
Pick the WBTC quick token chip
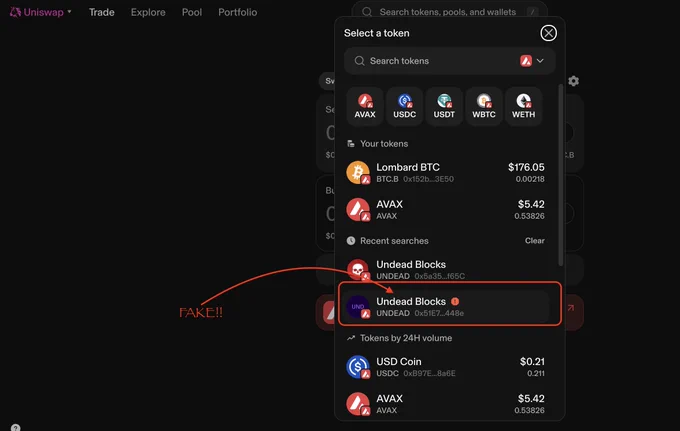(484, 106)
